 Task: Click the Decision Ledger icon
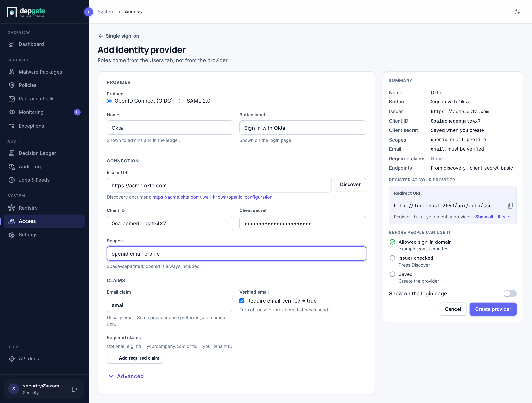[12, 153]
